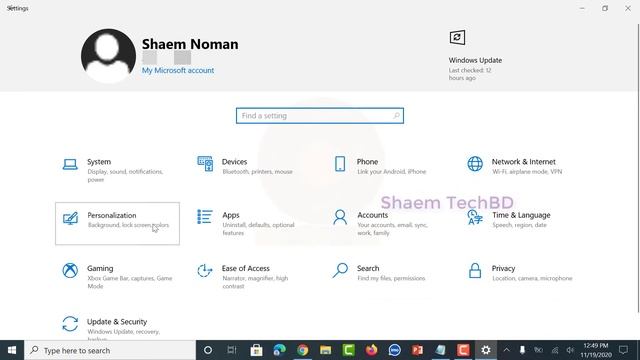Open the Windows Start menu
This screenshot has width=640, height=360.
tap(12, 350)
